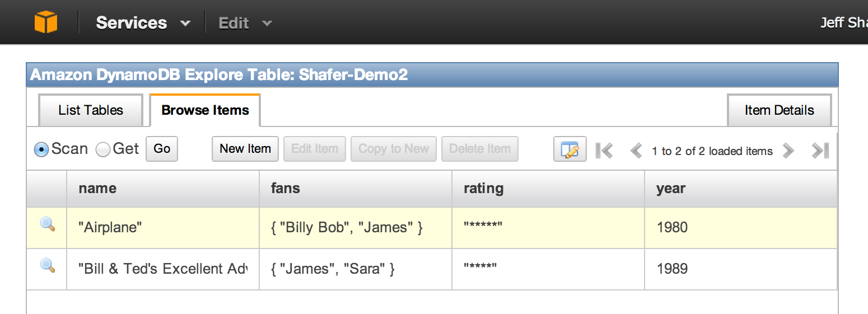Open details magnifier for the Bill & Ted's row

48,266
